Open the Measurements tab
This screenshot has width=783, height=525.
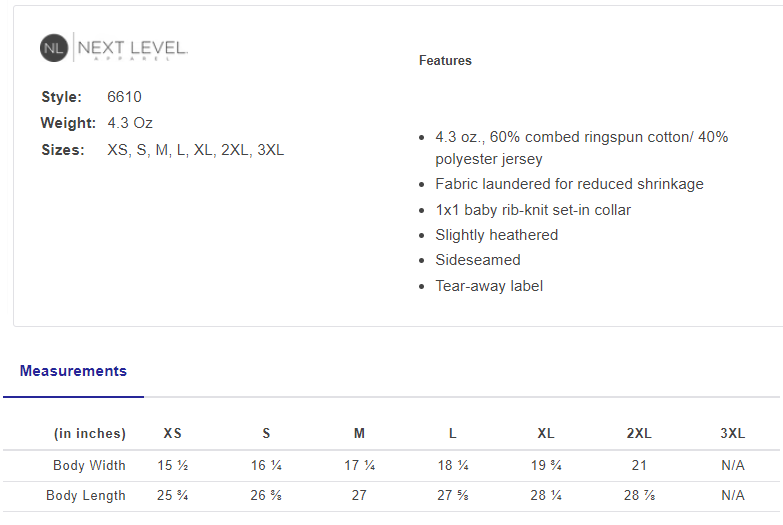[x=73, y=371]
